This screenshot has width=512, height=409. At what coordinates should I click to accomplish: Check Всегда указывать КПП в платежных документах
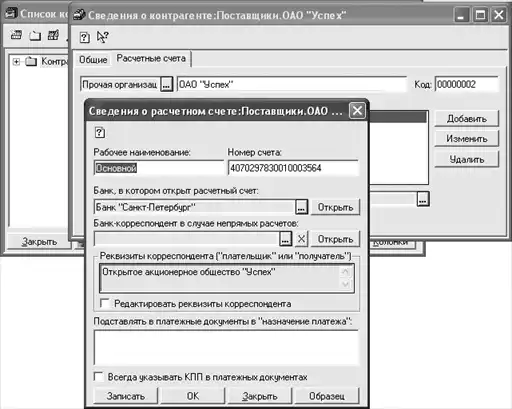[98, 377]
